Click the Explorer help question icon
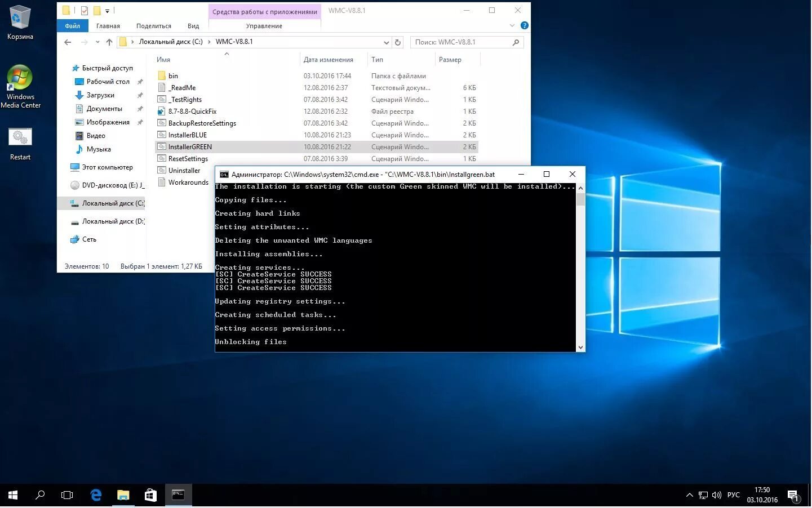Image resolution: width=812 pixels, height=508 pixels. pos(525,25)
